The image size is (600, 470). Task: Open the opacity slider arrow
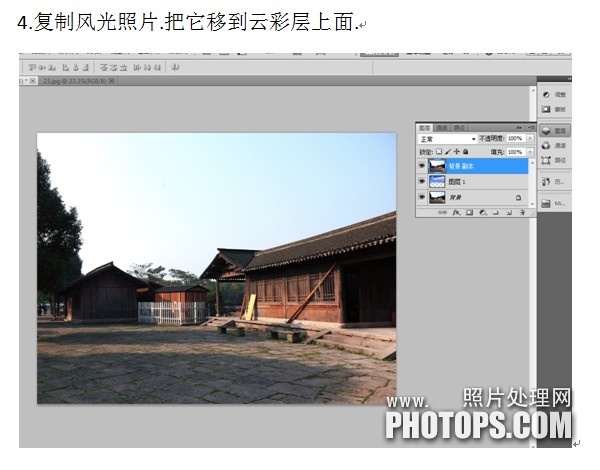(530, 139)
